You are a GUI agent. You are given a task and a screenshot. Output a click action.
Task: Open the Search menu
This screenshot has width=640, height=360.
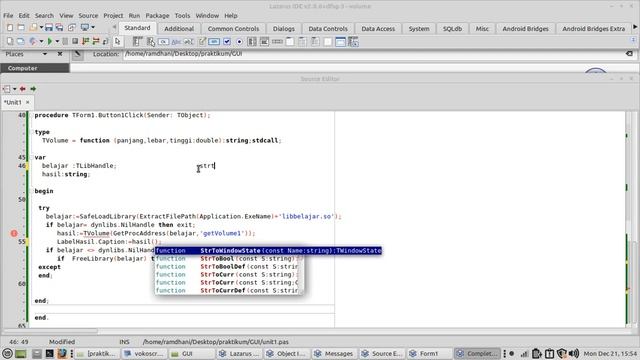pos(44,16)
